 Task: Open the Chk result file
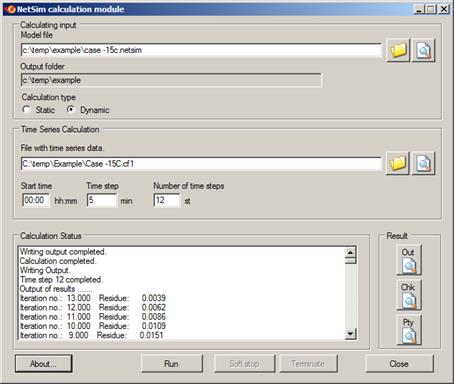[409, 295]
